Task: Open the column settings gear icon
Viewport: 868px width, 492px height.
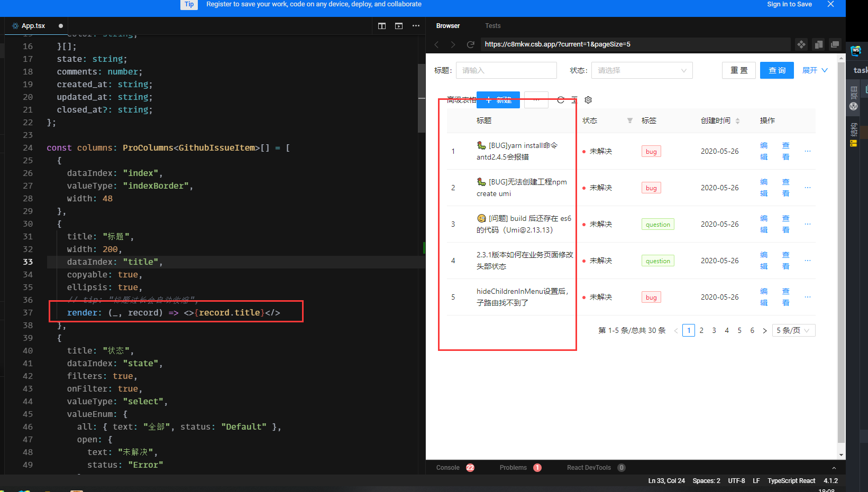Action: (588, 100)
